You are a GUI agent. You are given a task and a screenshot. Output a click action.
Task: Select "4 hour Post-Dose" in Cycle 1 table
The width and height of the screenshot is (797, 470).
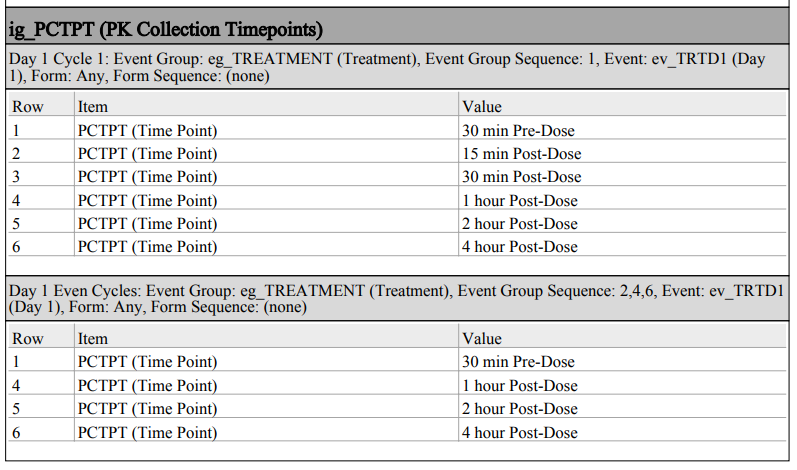coord(520,247)
